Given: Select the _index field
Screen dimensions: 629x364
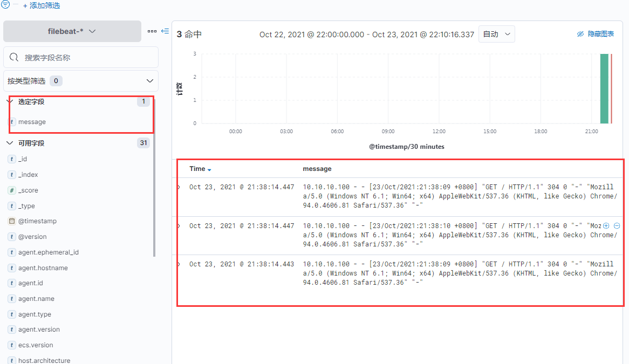Looking at the screenshot, I should click(x=28, y=175).
